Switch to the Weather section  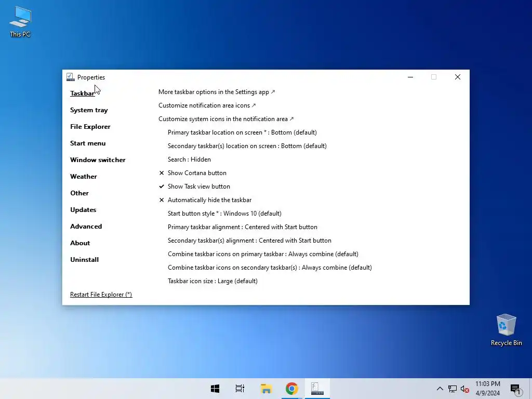coord(84,177)
